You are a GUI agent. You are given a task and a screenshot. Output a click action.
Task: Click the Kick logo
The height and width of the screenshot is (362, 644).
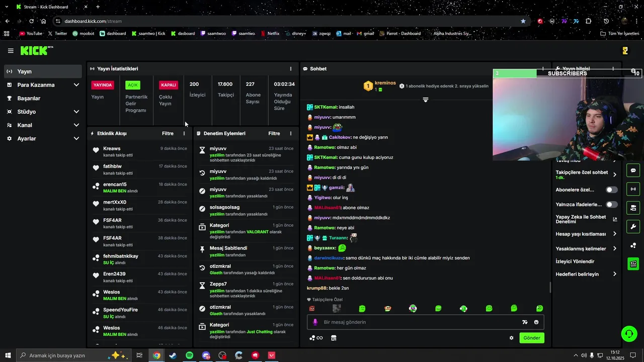point(36,50)
